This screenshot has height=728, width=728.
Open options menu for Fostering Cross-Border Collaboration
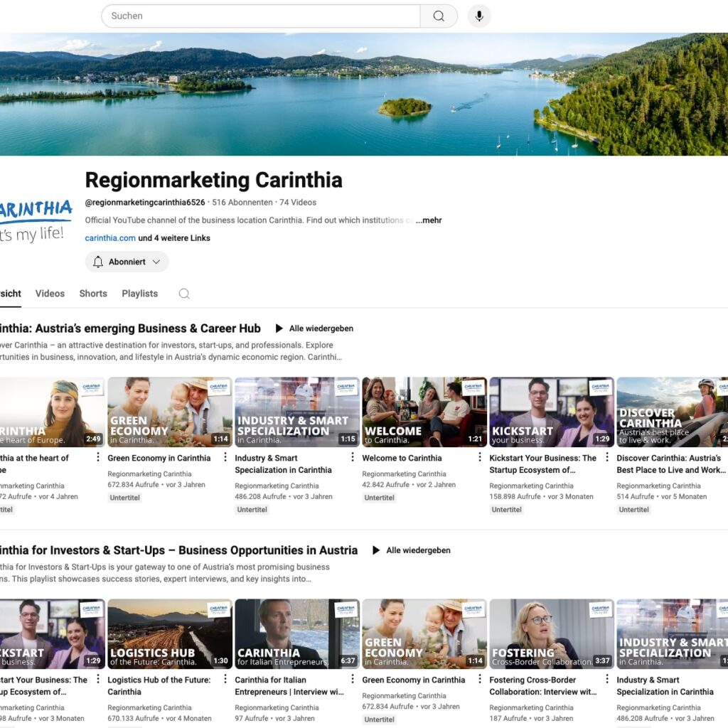point(607,679)
